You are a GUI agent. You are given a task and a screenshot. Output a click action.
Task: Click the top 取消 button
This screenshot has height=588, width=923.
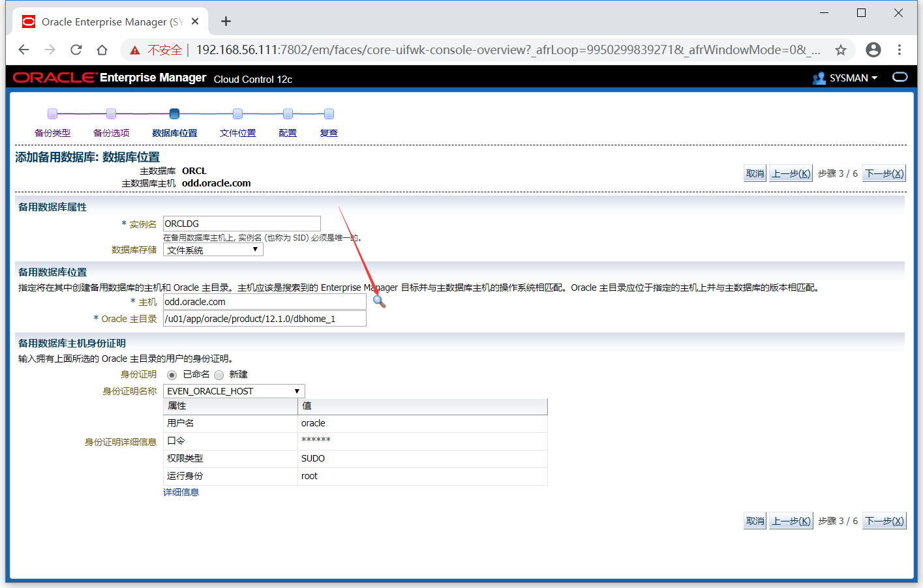(755, 173)
